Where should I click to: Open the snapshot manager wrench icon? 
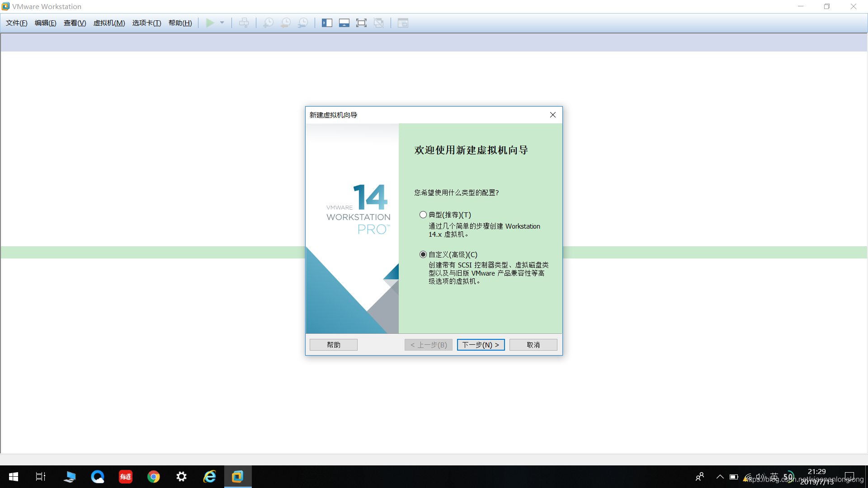pyautogui.click(x=303, y=23)
